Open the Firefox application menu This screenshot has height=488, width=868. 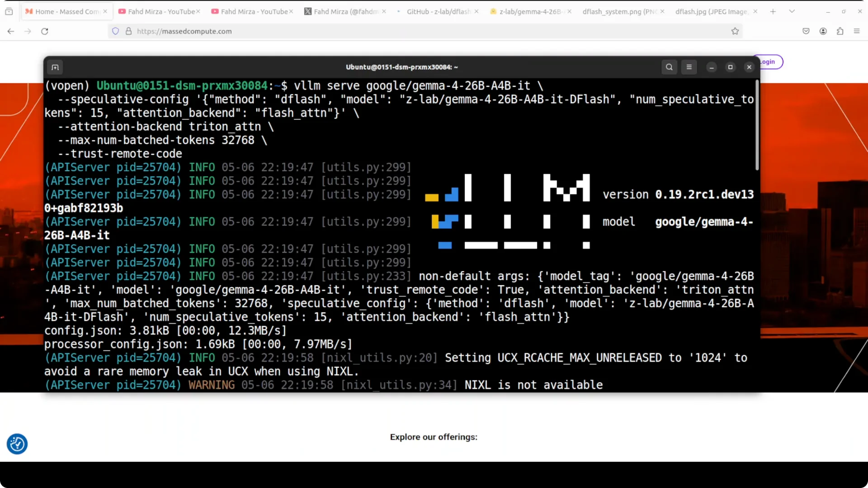[x=857, y=31]
